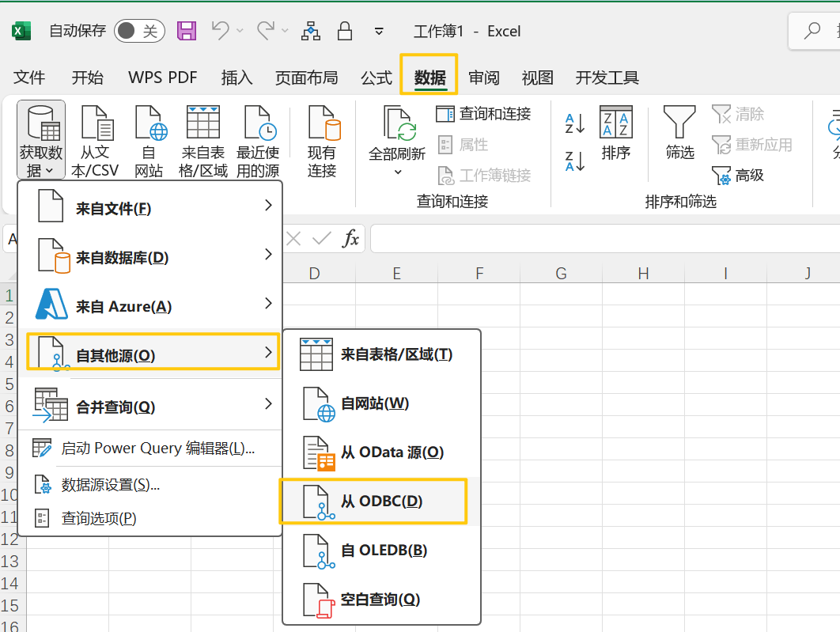Click 自网站 (From Web) ribbon icon
This screenshot has width=840, height=632.
(x=149, y=142)
